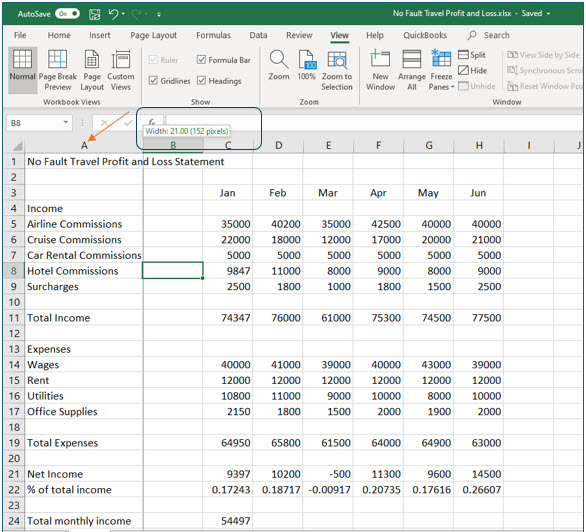586x532 pixels.
Task: Switch to Page Layout view
Action: (x=92, y=70)
